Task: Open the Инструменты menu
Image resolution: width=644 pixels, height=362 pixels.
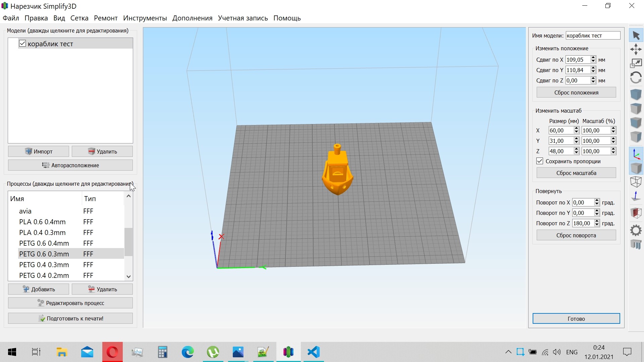Action: pos(145,18)
